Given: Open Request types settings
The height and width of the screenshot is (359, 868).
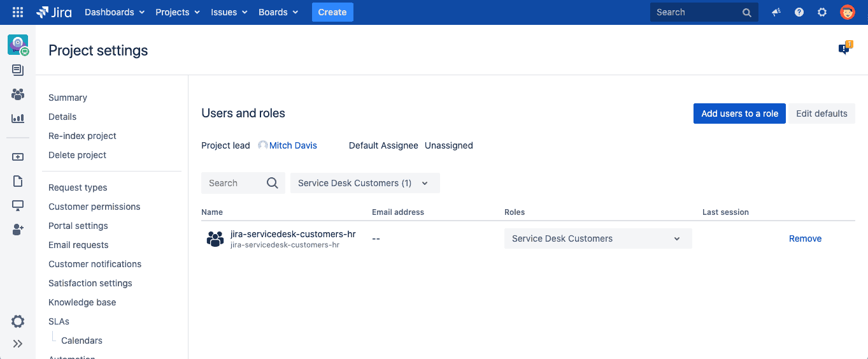Looking at the screenshot, I should (78, 187).
